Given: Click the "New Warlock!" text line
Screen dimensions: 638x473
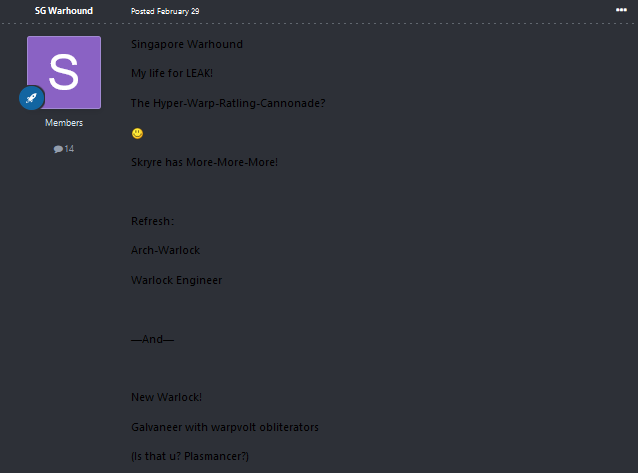Looking at the screenshot, I should click(x=166, y=398).
